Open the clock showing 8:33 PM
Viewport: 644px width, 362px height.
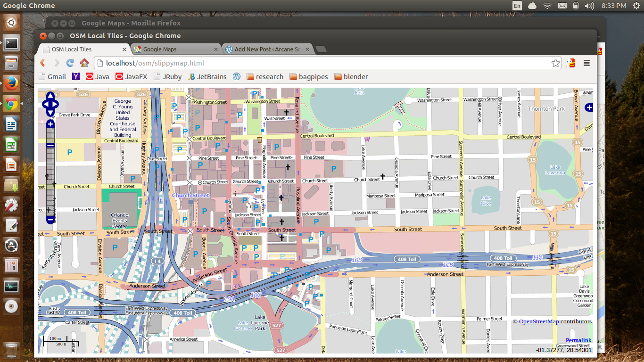click(x=614, y=6)
